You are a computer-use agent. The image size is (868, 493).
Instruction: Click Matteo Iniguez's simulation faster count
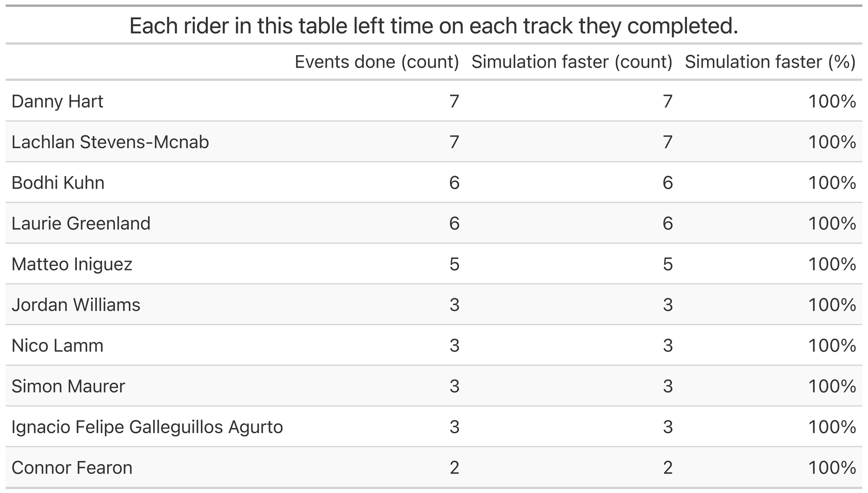point(667,264)
